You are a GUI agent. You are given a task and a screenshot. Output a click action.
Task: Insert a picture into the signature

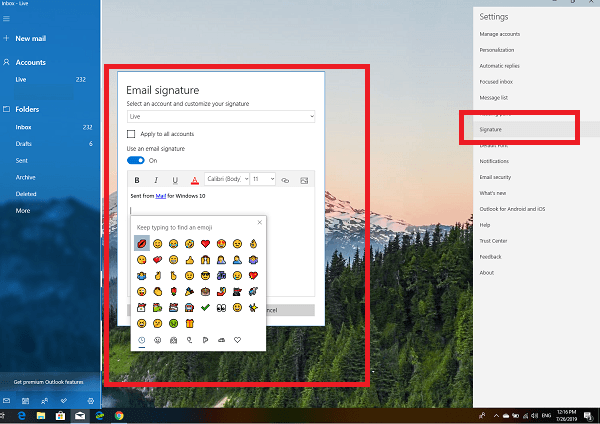tap(304, 180)
